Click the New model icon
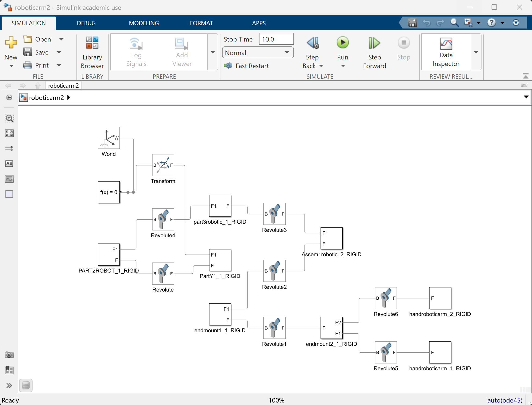Image resolution: width=532 pixels, height=405 pixels. pyautogui.click(x=11, y=43)
